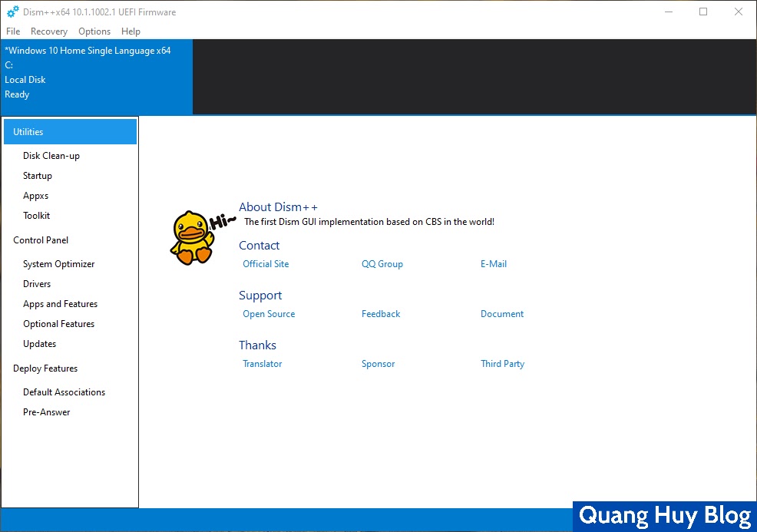Click the Utilities section header
Image resolution: width=757 pixels, height=532 pixels.
(70, 132)
